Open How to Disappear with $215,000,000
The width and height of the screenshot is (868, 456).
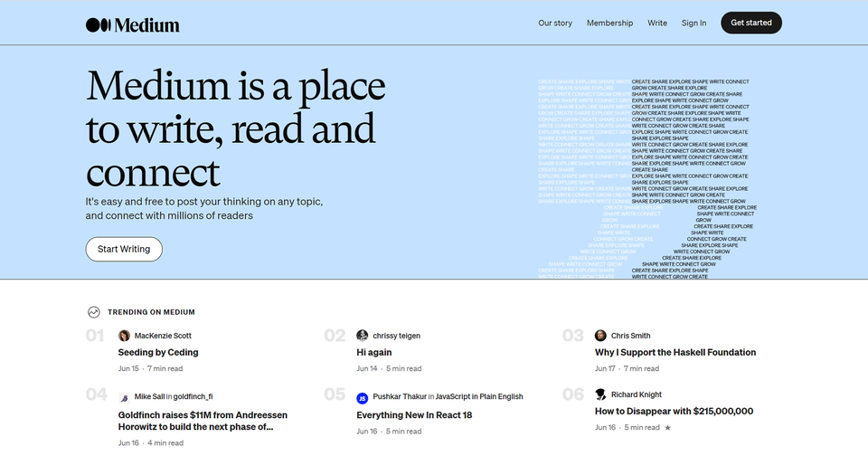pos(674,411)
